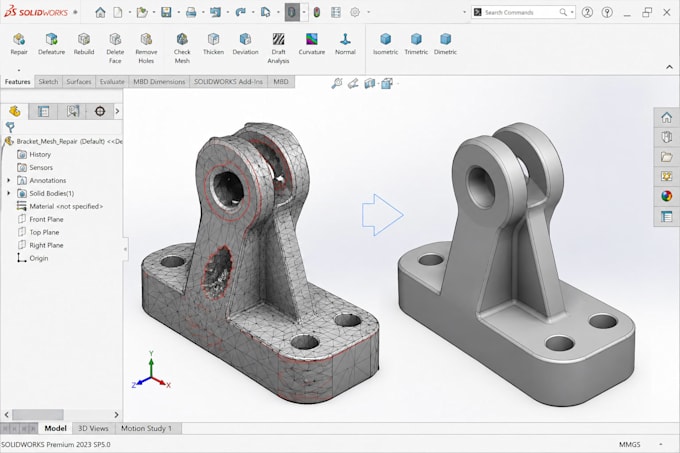Open the Save dropdown arrow
This screenshot has width=680, height=453.
click(x=178, y=12)
